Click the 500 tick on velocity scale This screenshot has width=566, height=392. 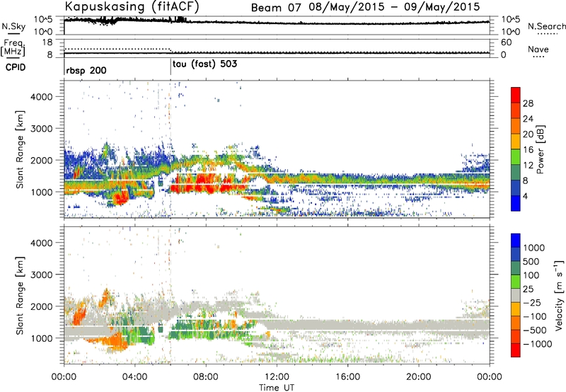pyautogui.click(x=531, y=262)
